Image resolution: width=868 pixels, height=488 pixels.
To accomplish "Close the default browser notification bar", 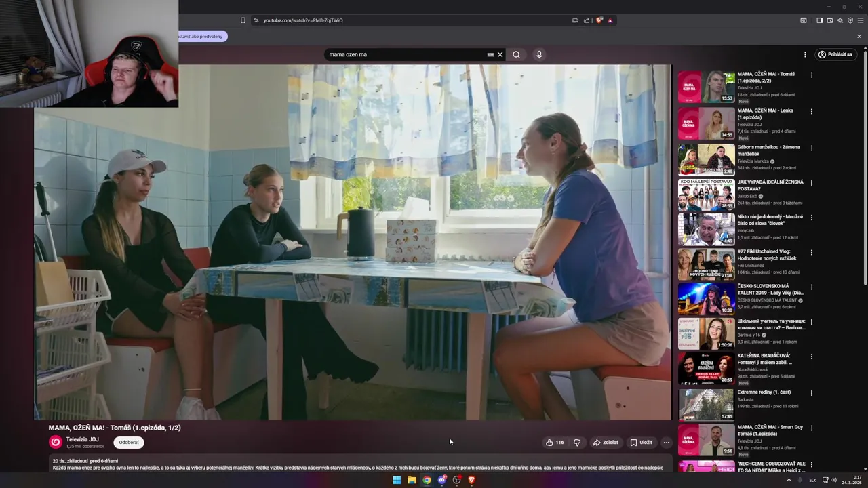I will (x=859, y=36).
